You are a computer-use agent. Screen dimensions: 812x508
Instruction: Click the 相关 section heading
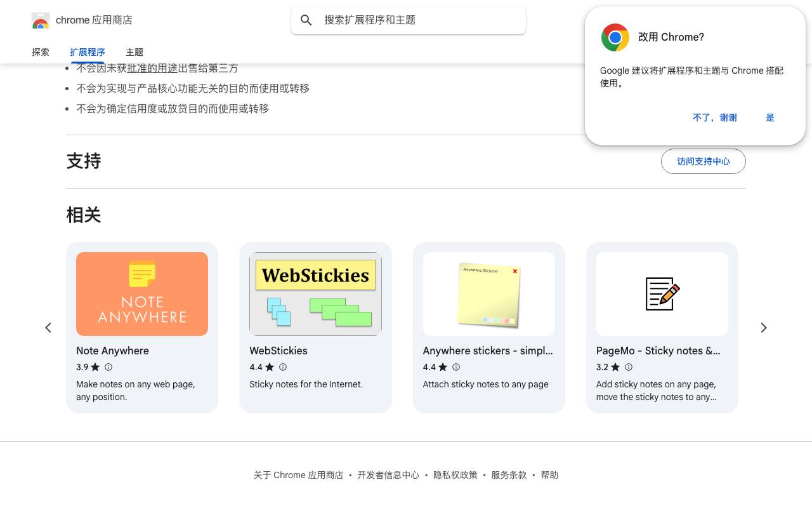[84, 215]
